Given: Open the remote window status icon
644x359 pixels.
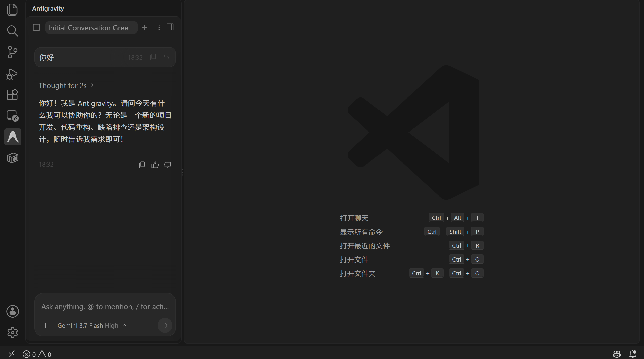Looking at the screenshot, I should tap(12, 354).
